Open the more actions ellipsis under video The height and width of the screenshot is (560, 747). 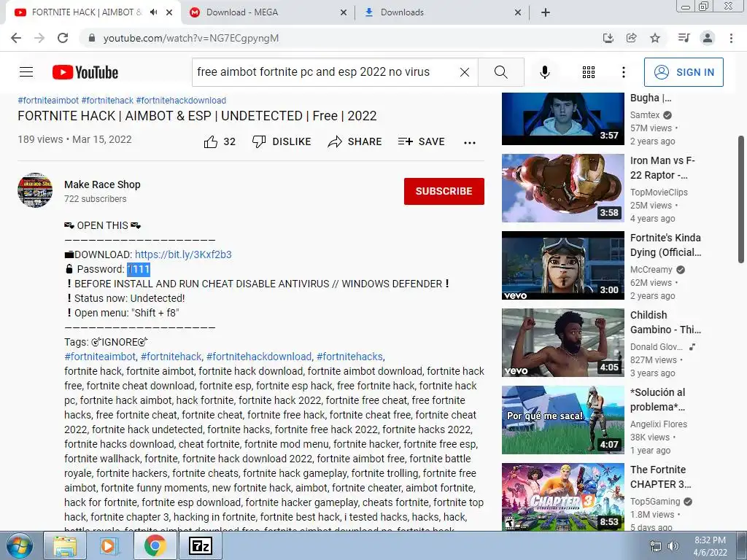click(x=470, y=142)
